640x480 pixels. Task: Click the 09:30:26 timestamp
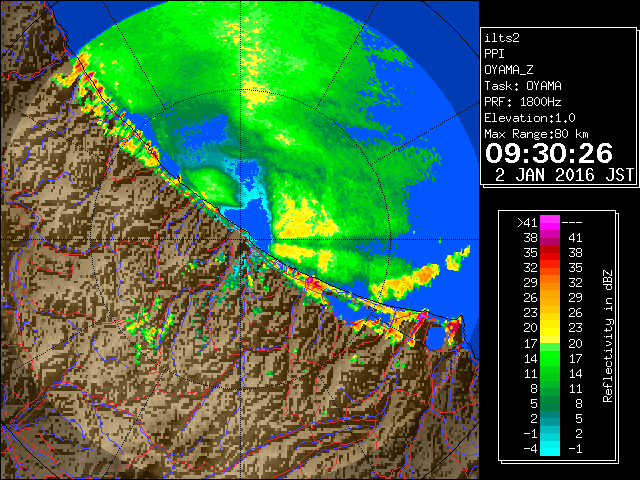pyautogui.click(x=549, y=153)
